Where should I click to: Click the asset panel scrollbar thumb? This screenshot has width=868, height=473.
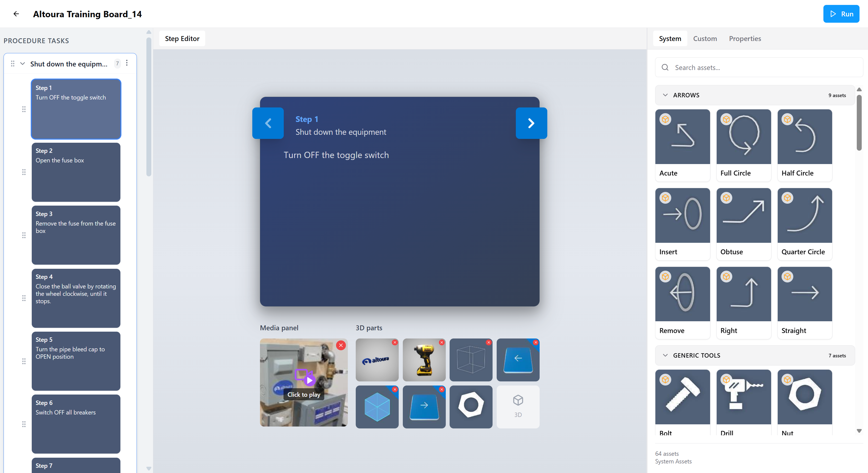[859, 122]
